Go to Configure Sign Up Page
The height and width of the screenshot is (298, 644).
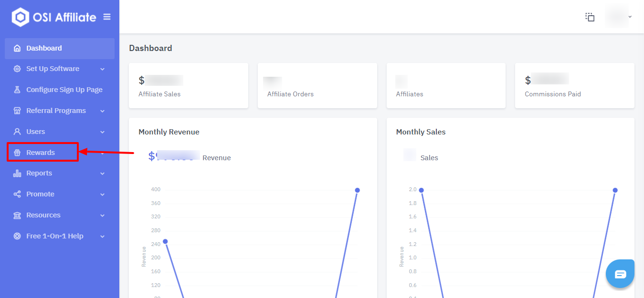tap(60, 90)
